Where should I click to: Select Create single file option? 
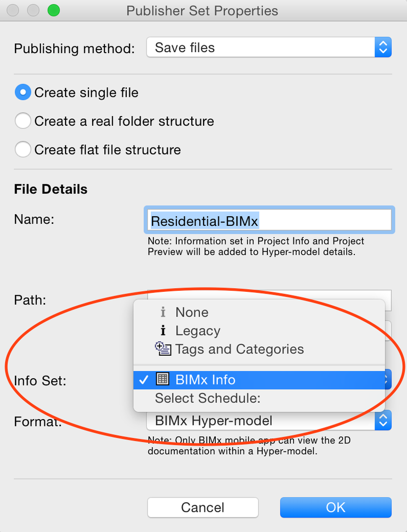pyautogui.click(x=23, y=93)
